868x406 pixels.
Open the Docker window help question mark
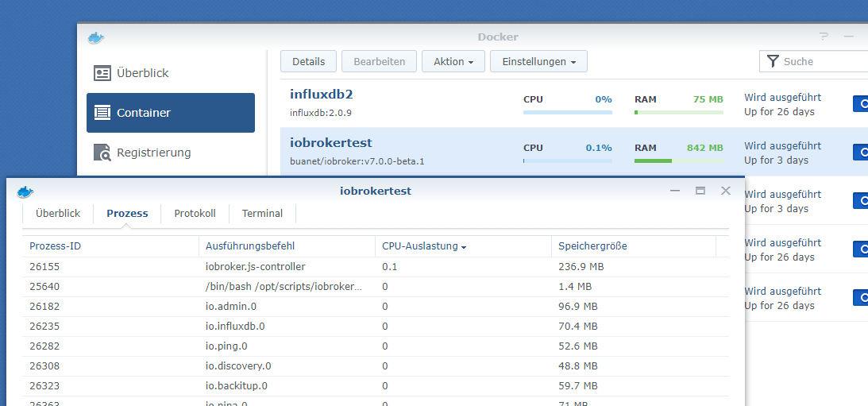tap(824, 37)
